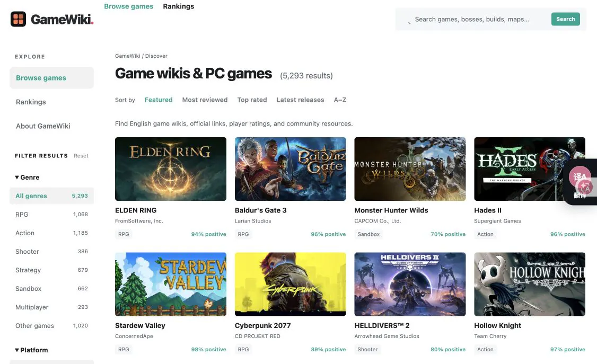
Task: Click the 70% positive rating text
Action: pyautogui.click(x=448, y=234)
